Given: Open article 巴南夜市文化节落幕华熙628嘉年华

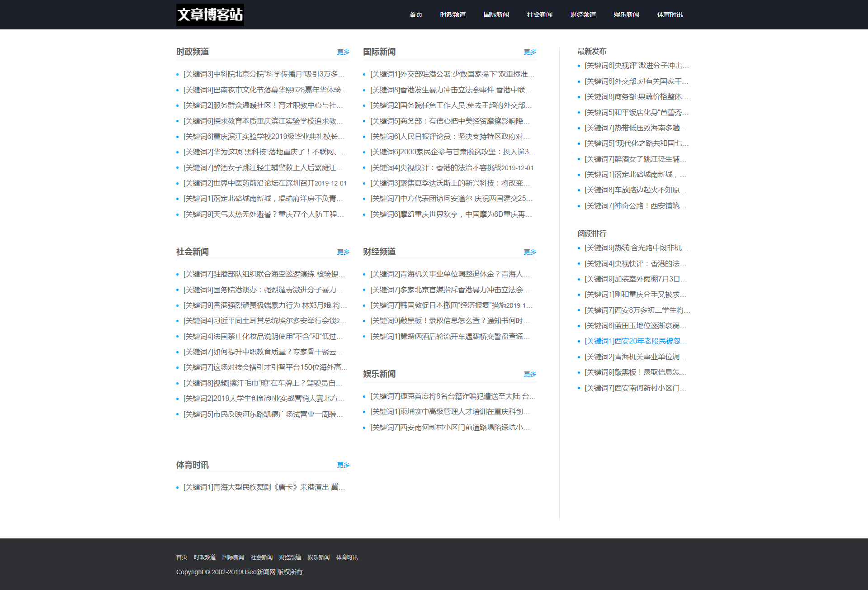Looking at the screenshot, I should 266,90.
